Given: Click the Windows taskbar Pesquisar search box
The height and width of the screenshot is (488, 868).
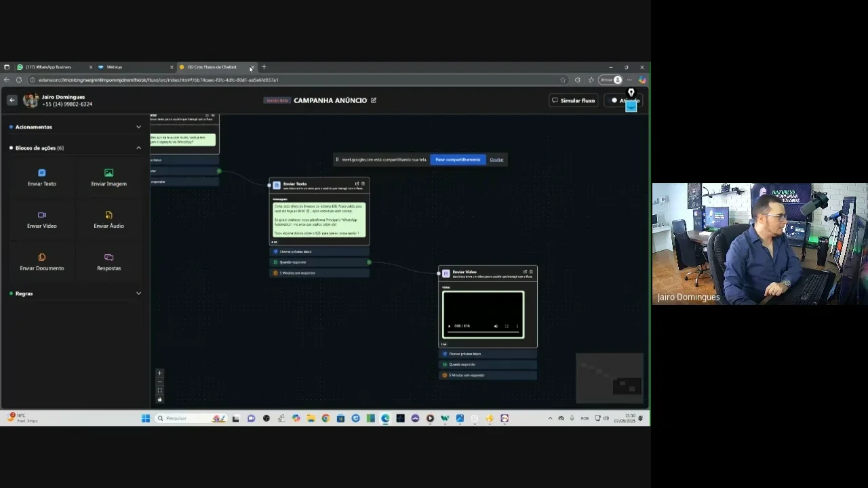Looking at the screenshot, I should pos(191,418).
